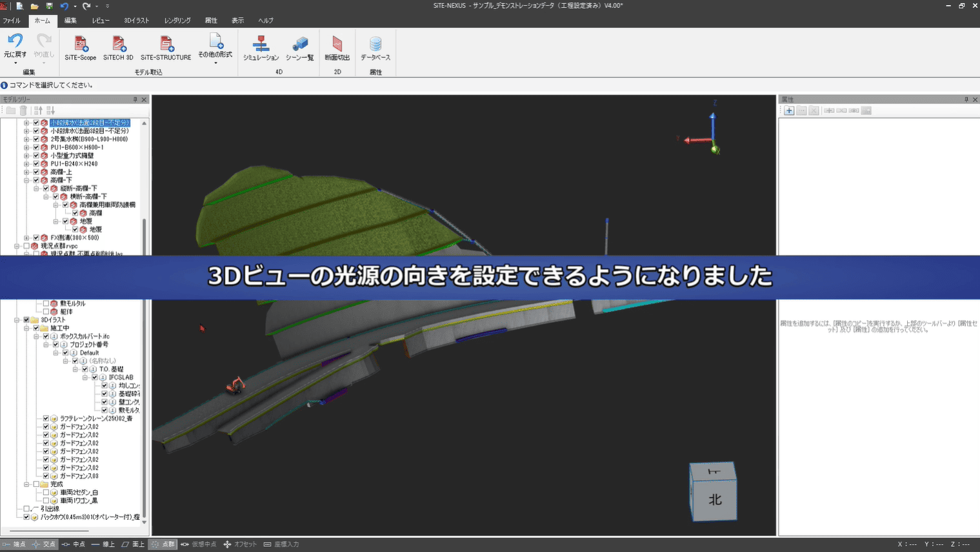Uncheck the ガードフェンス03 checkbox
Screen dimensions: 980x552
pyautogui.click(x=46, y=476)
